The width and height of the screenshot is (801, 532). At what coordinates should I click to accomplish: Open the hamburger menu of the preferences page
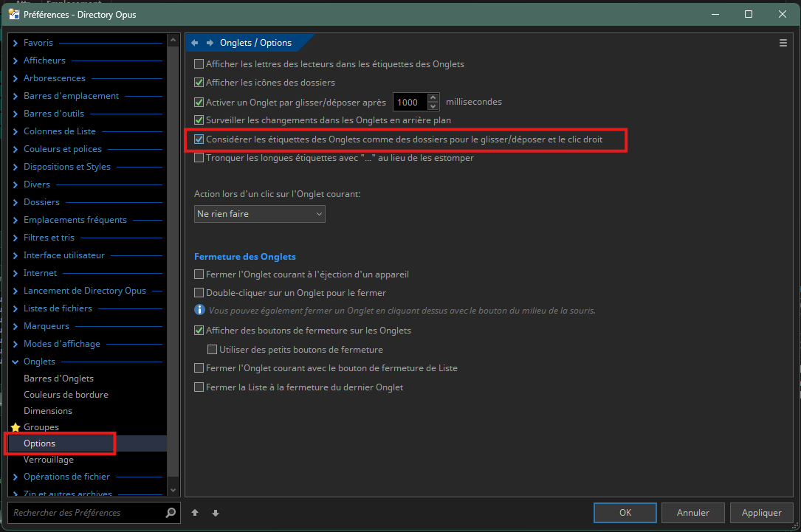[783, 43]
